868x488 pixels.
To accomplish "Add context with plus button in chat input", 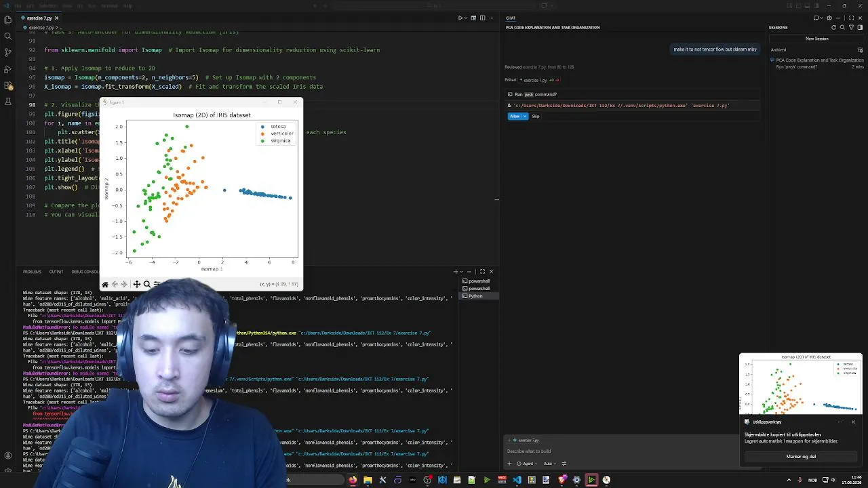I will point(509,464).
